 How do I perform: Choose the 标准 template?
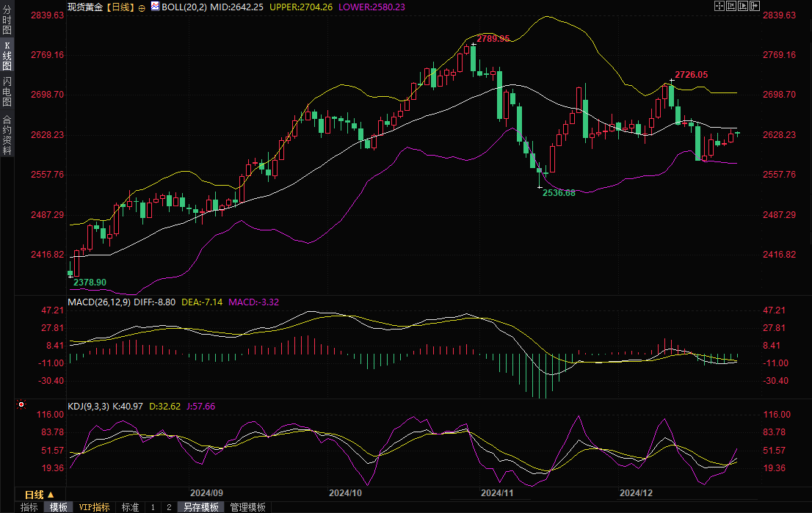pos(130,507)
